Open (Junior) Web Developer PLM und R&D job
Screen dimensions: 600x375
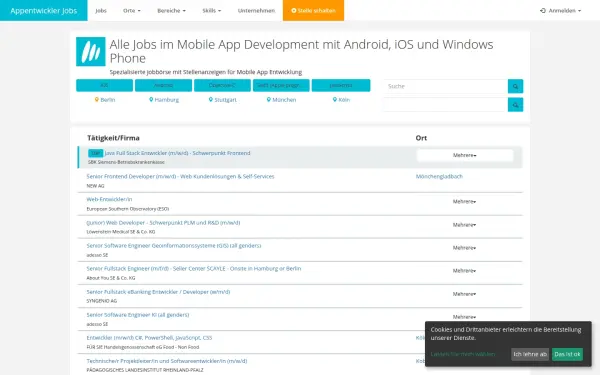click(163, 223)
